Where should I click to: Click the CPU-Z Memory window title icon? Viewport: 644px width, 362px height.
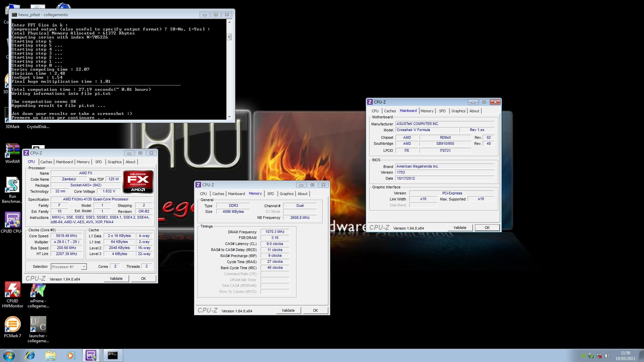click(198, 185)
